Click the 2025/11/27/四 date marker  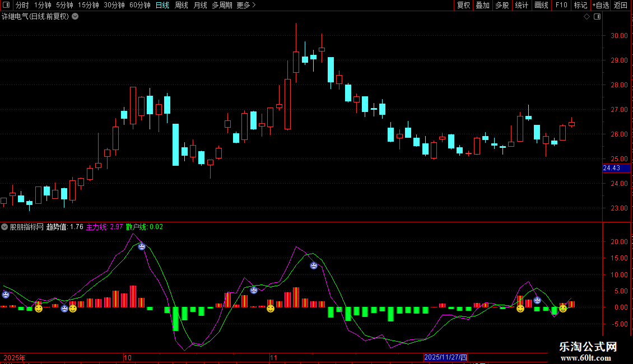446,357
